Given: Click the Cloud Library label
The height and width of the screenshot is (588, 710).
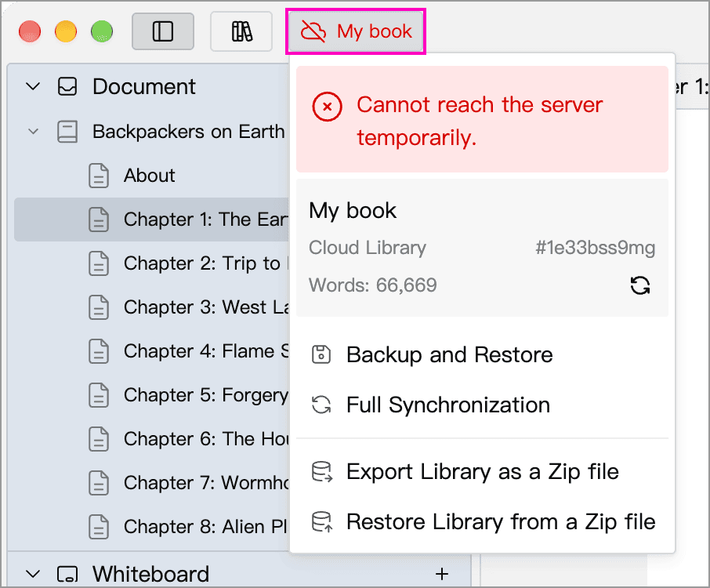Looking at the screenshot, I should tap(368, 248).
